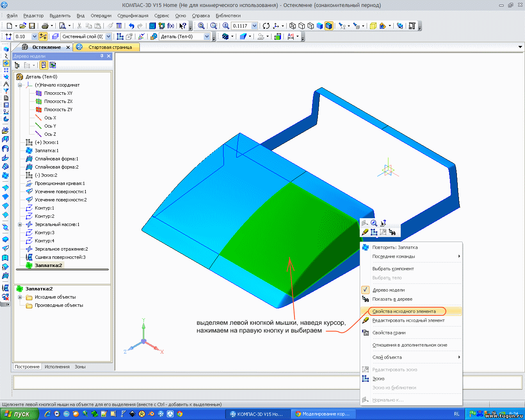
Task: Switch to the Зоны tab
Action: pos(80,367)
